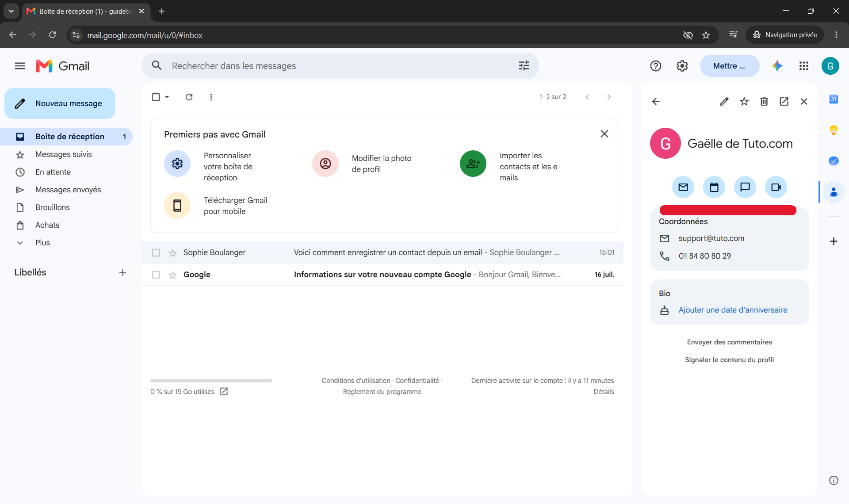849x504 pixels.
Task: Star the contact Gaëlle de Tuto.com
Action: point(744,101)
